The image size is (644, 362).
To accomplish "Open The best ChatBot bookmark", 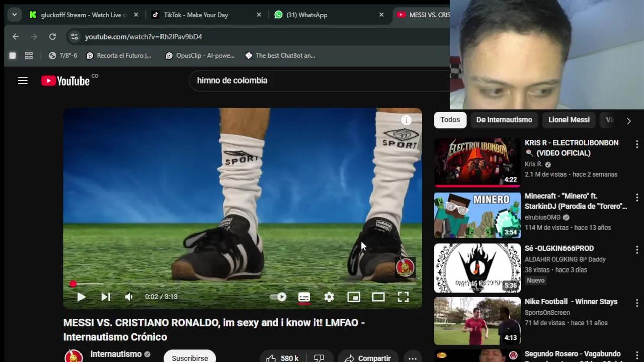I will click(x=280, y=55).
